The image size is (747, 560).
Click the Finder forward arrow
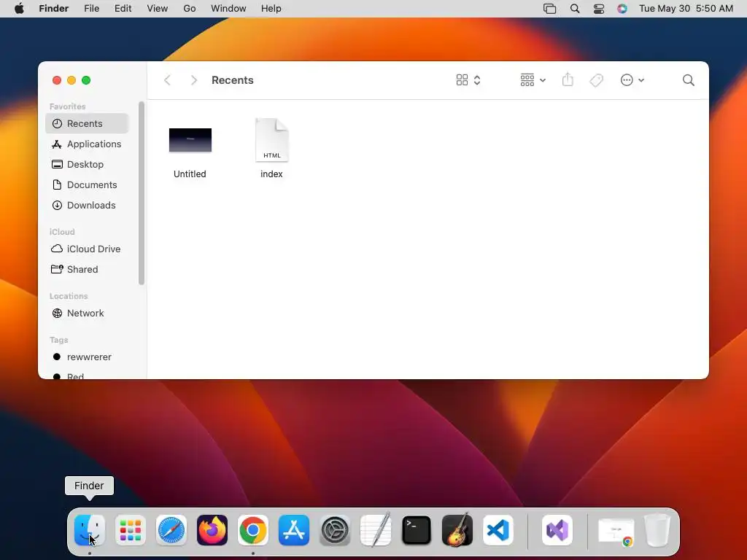(x=193, y=80)
